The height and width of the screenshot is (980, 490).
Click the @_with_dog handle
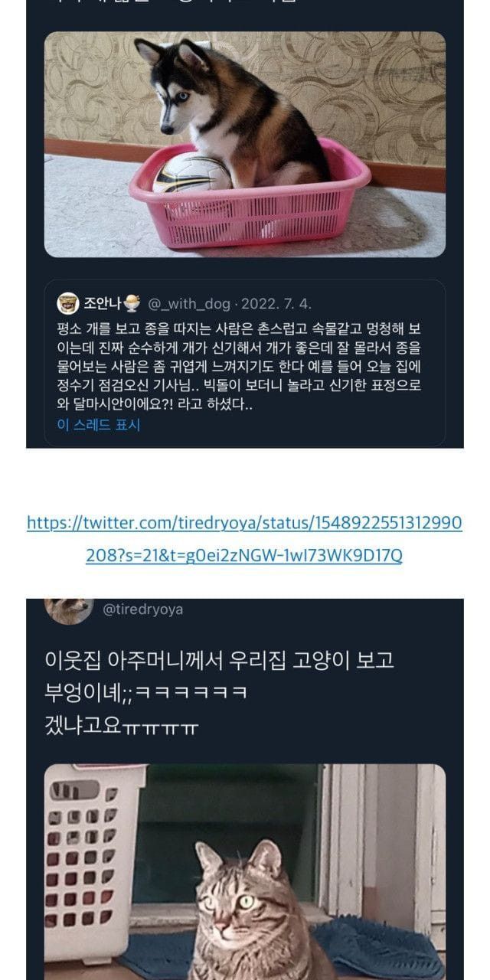[x=188, y=304]
